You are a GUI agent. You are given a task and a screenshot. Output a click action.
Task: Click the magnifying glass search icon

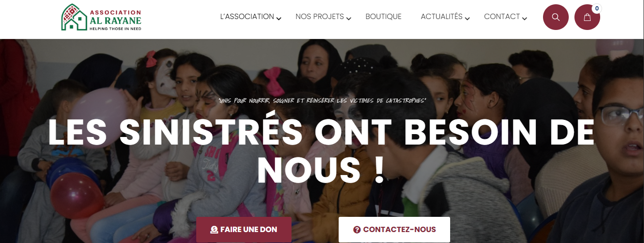[555, 17]
